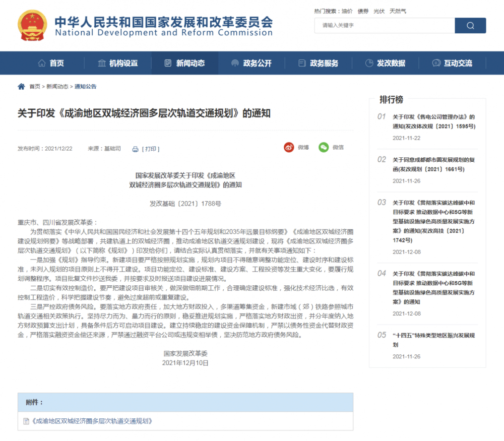The width and height of the screenshot is (504, 441).
Task: Click the search magnifier button
Action: pos(470,25)
